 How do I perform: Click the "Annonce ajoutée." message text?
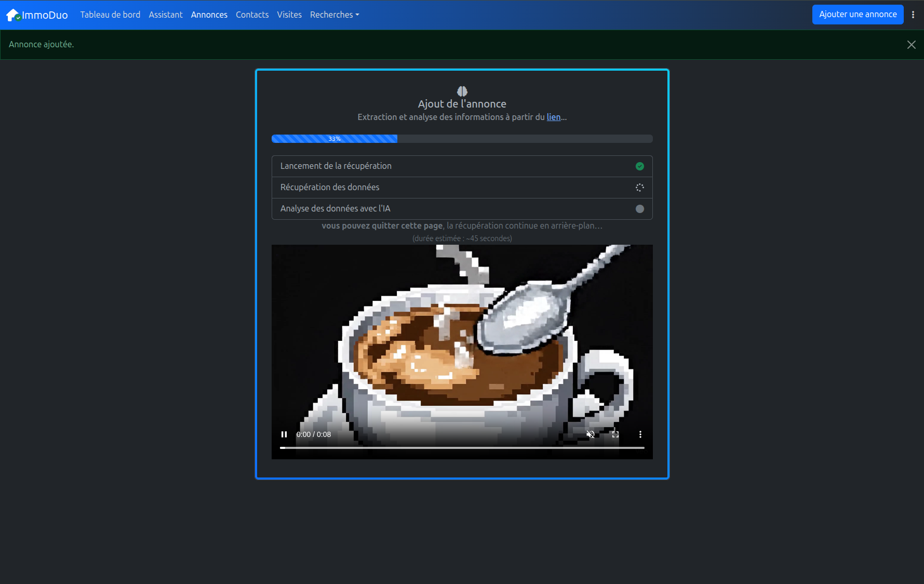point(42,44)
